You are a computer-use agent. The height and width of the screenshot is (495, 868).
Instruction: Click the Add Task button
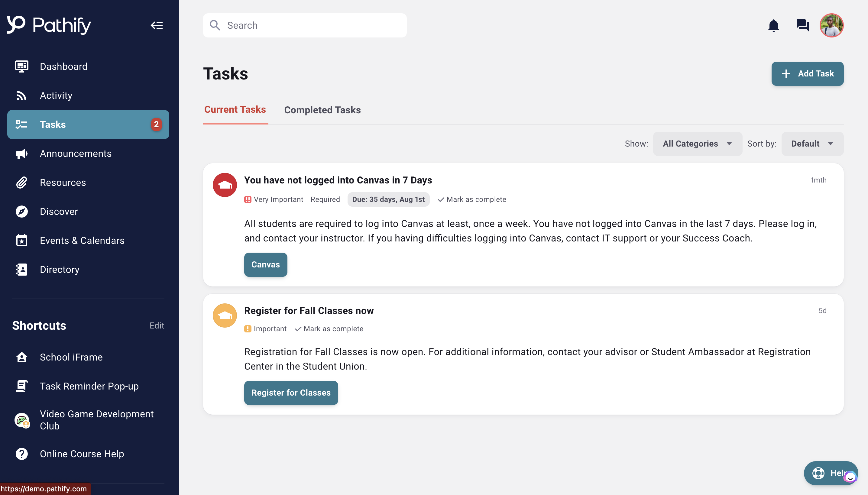807,73
